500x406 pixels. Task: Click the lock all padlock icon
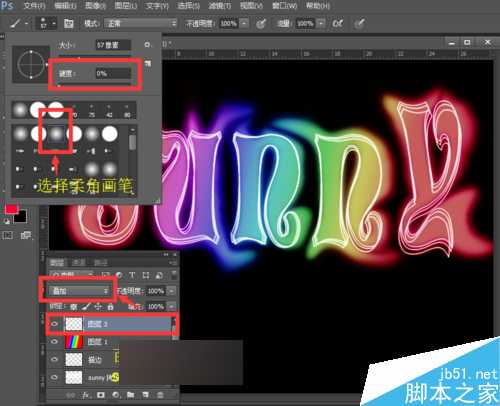tap(110, 306)
